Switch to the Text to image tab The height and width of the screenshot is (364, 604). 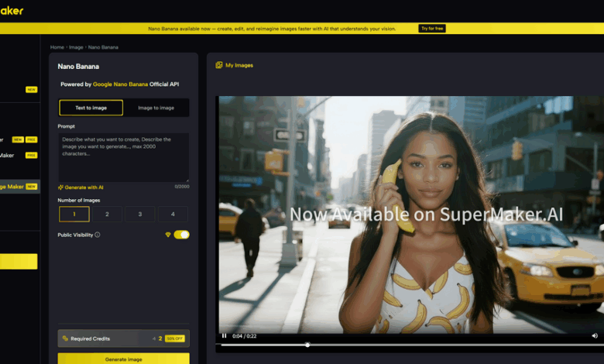(x=91, y=108)
